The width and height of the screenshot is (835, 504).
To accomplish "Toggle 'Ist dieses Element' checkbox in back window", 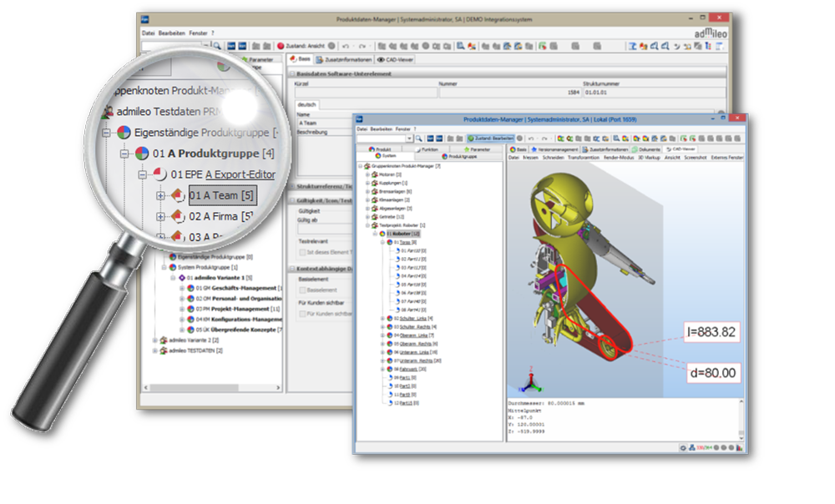I will pyautogui.click(x=302, y=252).
